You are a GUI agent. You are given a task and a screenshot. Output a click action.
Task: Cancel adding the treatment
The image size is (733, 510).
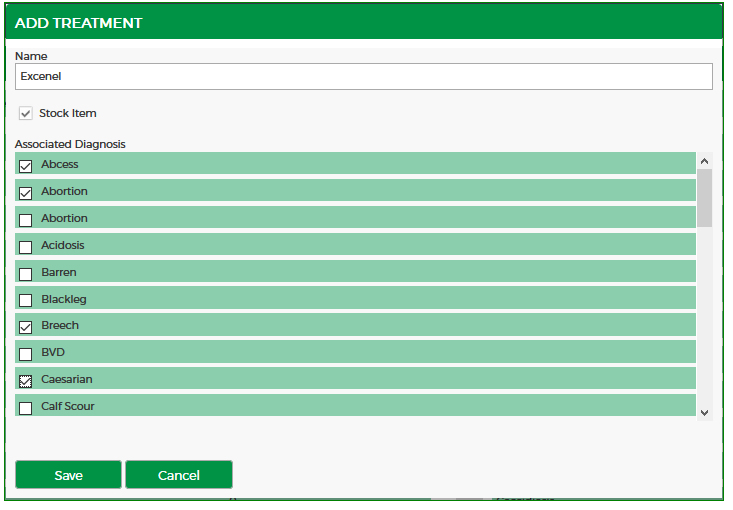coord(179,475)
